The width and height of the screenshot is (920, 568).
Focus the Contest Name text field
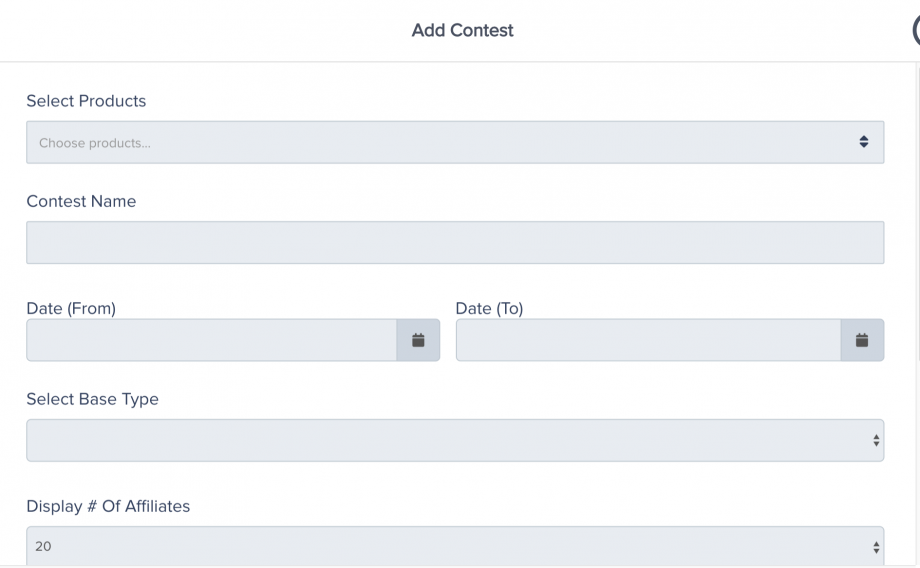pyautogui.click(x=455, y=243)
